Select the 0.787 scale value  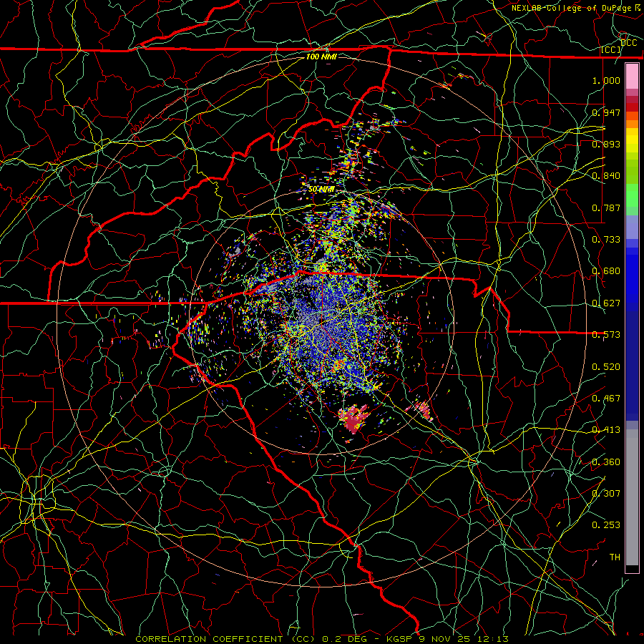pyautogui.click(x=606, y=208)
